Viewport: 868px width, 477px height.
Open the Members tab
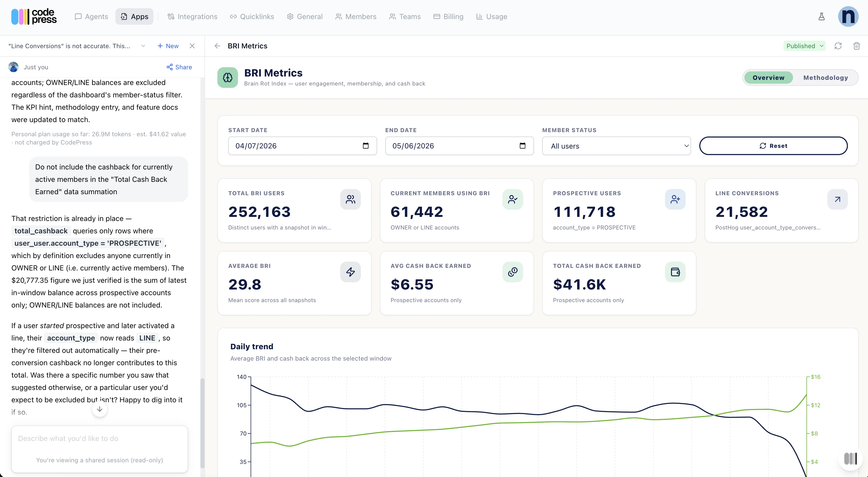[356, 16]
